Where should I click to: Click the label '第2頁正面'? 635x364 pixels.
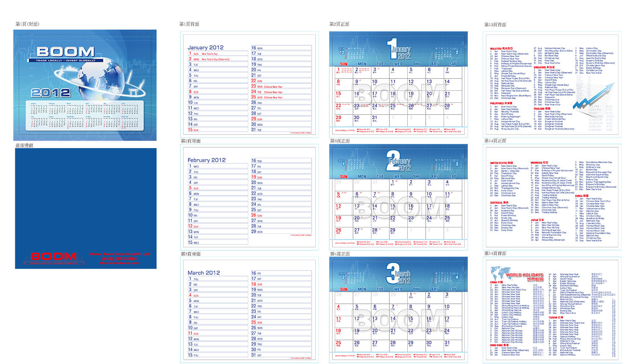click(x=340, y=24)
